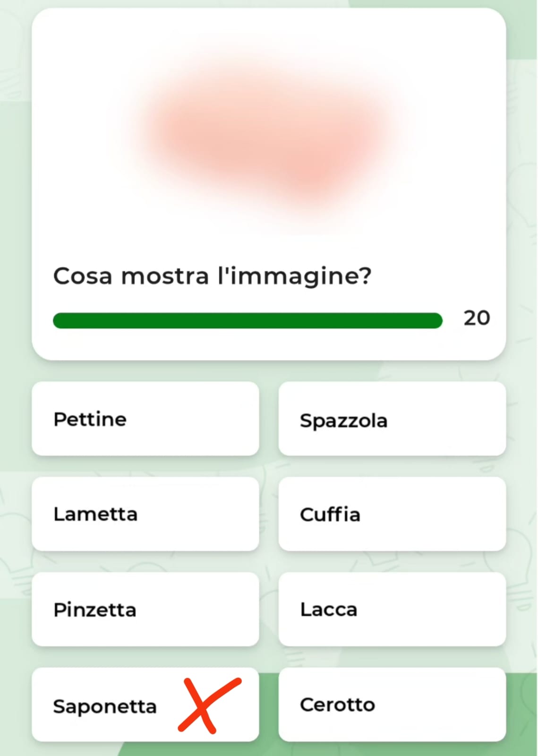The image size is (538, 756).
Task: Tap the third answer in the left column
Action: click(x=145, y=610)
